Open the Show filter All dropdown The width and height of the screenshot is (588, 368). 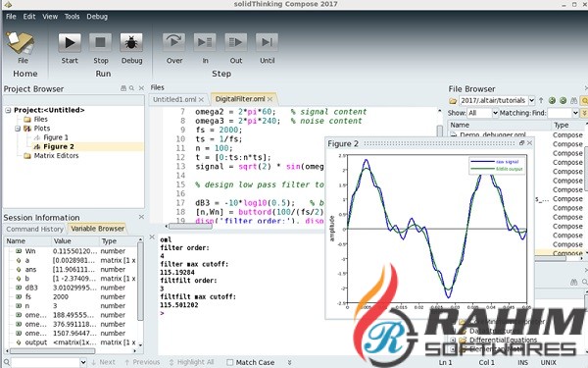495,113
